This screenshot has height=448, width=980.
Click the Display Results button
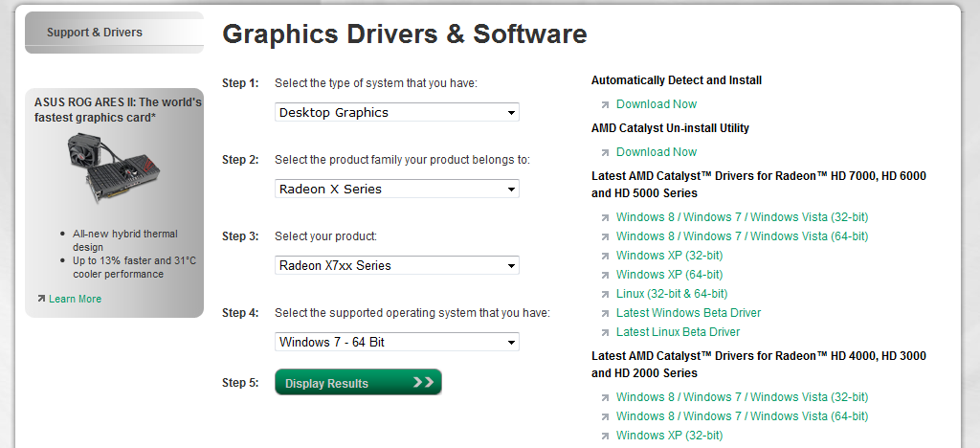(358, 382)
